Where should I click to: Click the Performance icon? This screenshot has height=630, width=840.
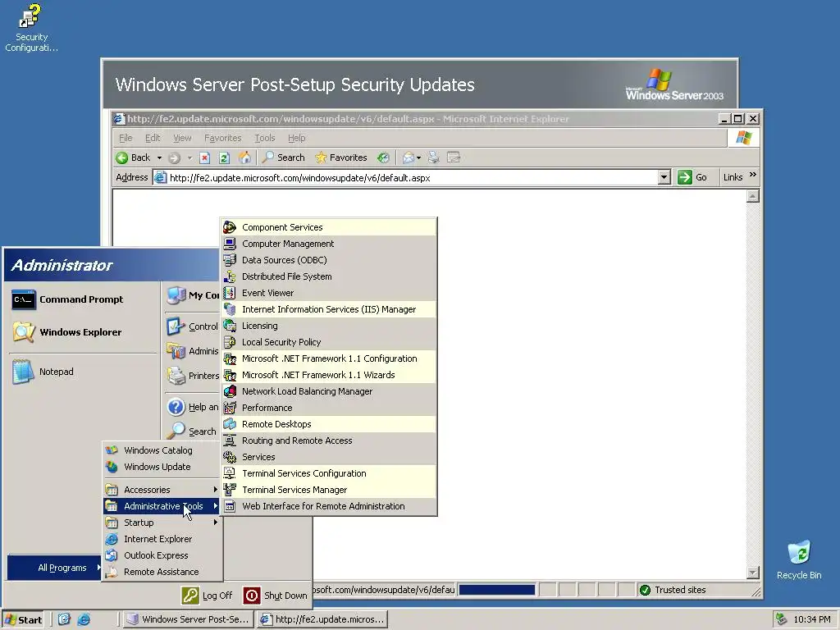click(230, 408)
